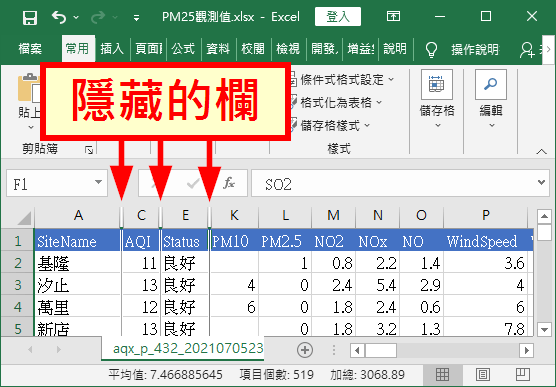The width and height of the screenshot is (556, 387).
Task: Click the previous sheet navigation arrow
Action: coord(30,349)
